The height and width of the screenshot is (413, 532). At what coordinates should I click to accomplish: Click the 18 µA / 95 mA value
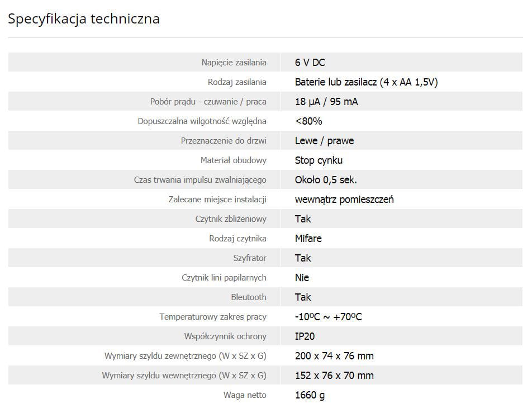coord(326,102)
